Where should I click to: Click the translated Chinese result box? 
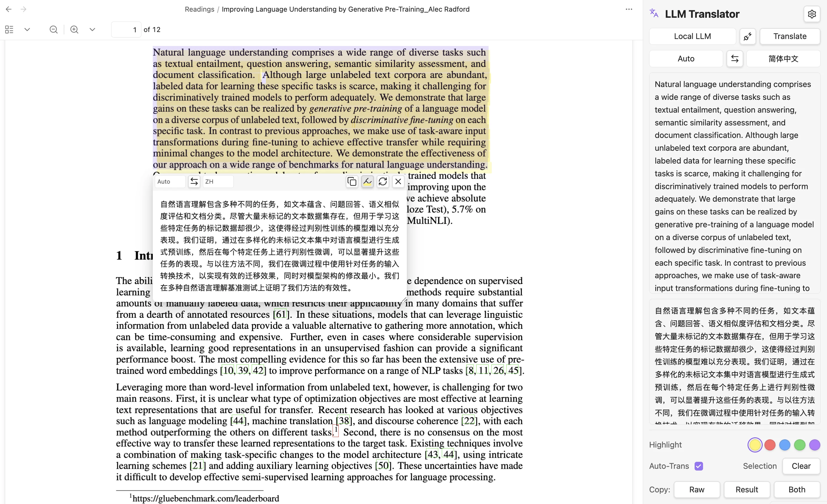coord(734,362)
